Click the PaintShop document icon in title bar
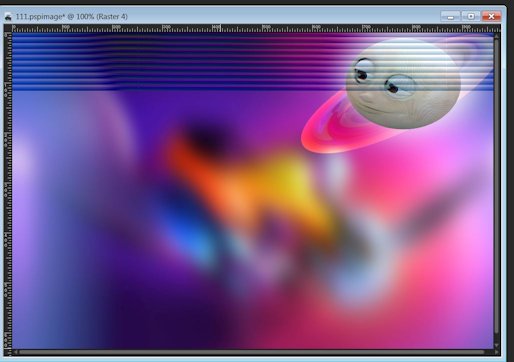The width and height of the screenshot is (514, 362). point(8,16)
